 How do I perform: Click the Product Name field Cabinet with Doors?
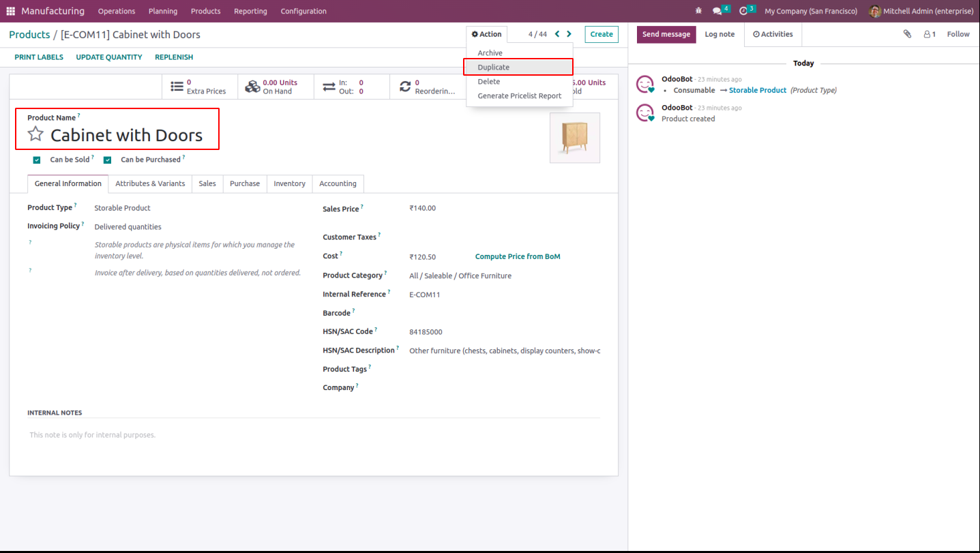(126, 135)
